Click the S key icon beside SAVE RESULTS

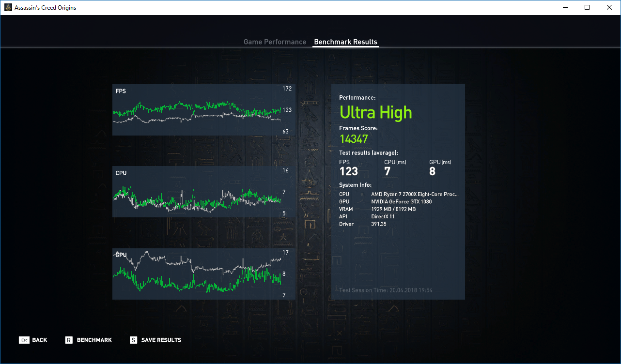133,340
